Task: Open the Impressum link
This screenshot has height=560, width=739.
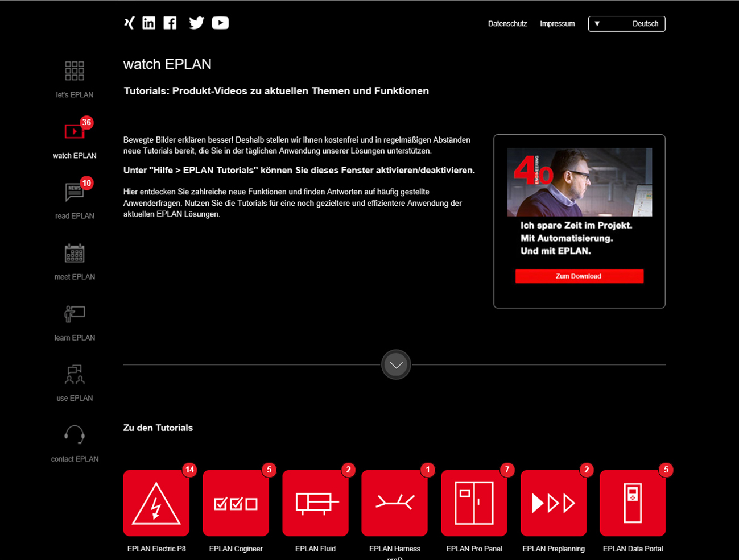Action: pyautogui.click(x=558, y=24)
